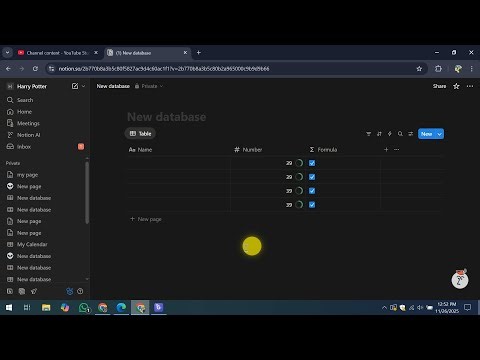View site information icon in address bar
Screen dimensions: 480x360
coord(51,69)
